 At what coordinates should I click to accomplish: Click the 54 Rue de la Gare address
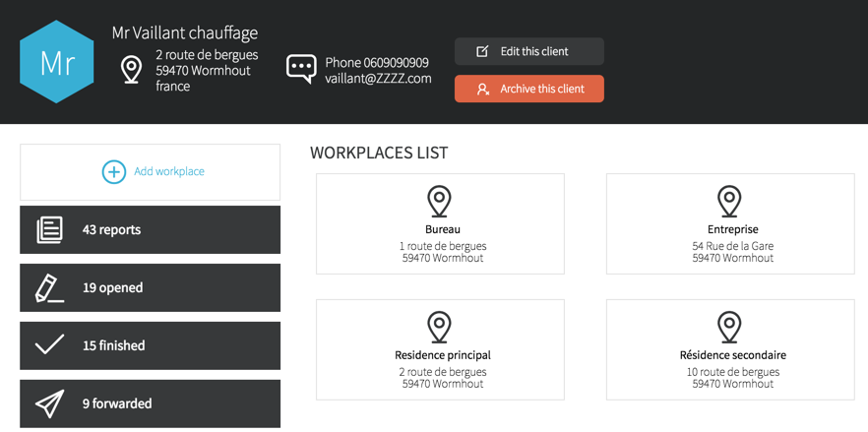pos(733,246)
